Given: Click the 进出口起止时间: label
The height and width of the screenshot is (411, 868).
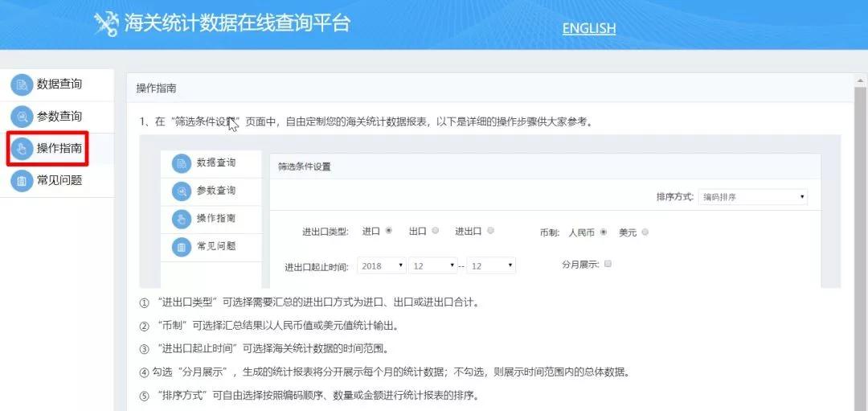Looking at the screenshot, I should point(317,267).
